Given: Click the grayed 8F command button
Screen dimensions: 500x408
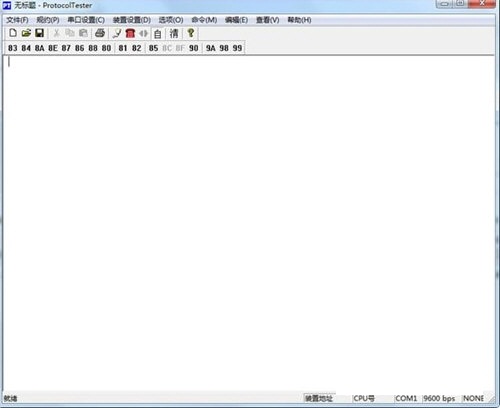Looking at the screenshot, I should (180, 48).
